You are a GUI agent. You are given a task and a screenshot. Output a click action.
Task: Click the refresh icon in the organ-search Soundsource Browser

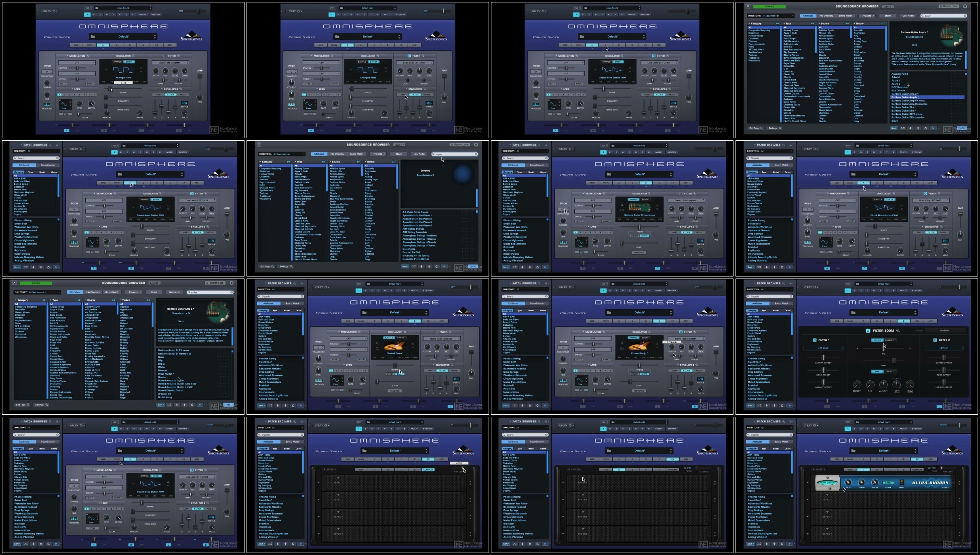pos(436,266)
